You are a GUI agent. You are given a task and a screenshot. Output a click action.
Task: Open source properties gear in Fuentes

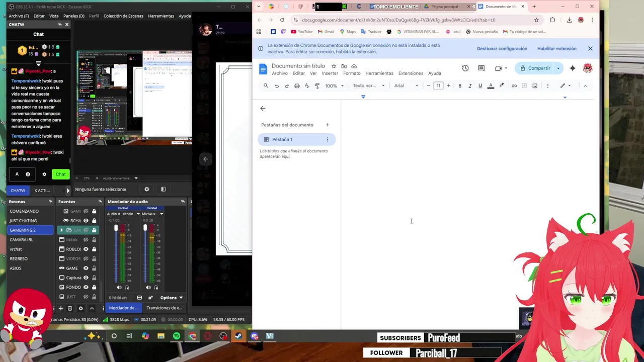[80, 308]
